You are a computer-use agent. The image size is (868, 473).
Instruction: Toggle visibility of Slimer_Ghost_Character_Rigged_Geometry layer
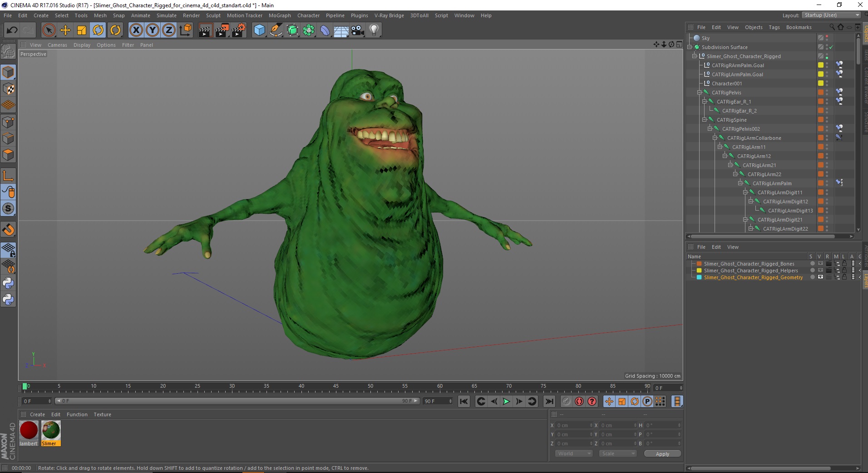pos(820,277)
